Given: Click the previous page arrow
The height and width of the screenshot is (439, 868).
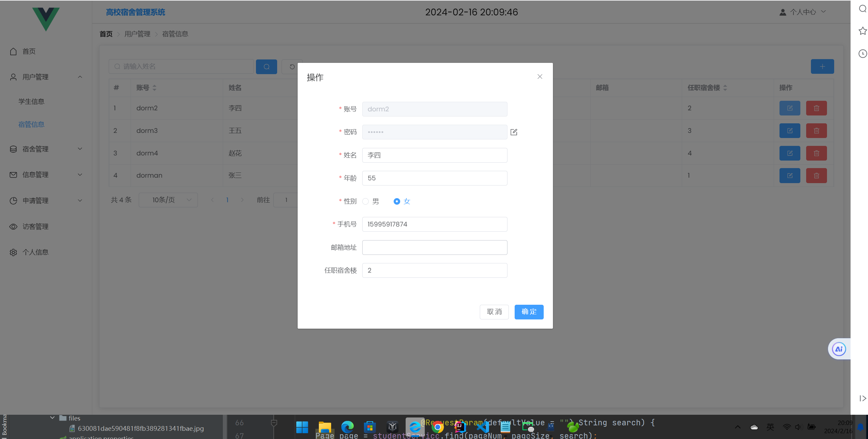Looking at the screenshot, I should coord(212,200).
